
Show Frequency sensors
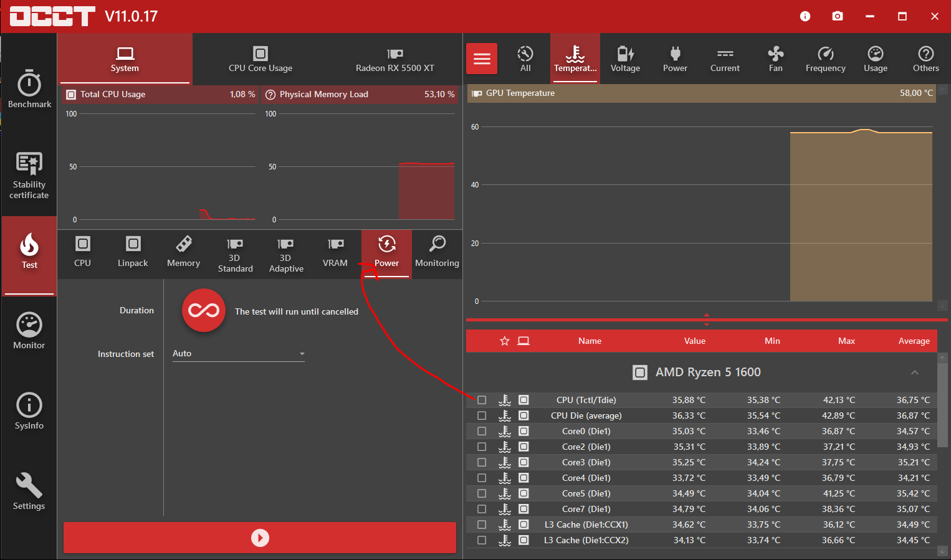point(825,59)
